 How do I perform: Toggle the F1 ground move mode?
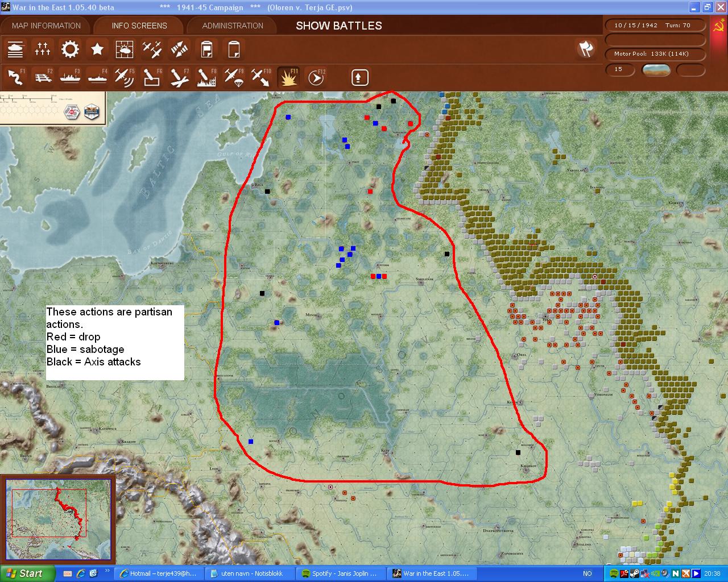[15, 77]
